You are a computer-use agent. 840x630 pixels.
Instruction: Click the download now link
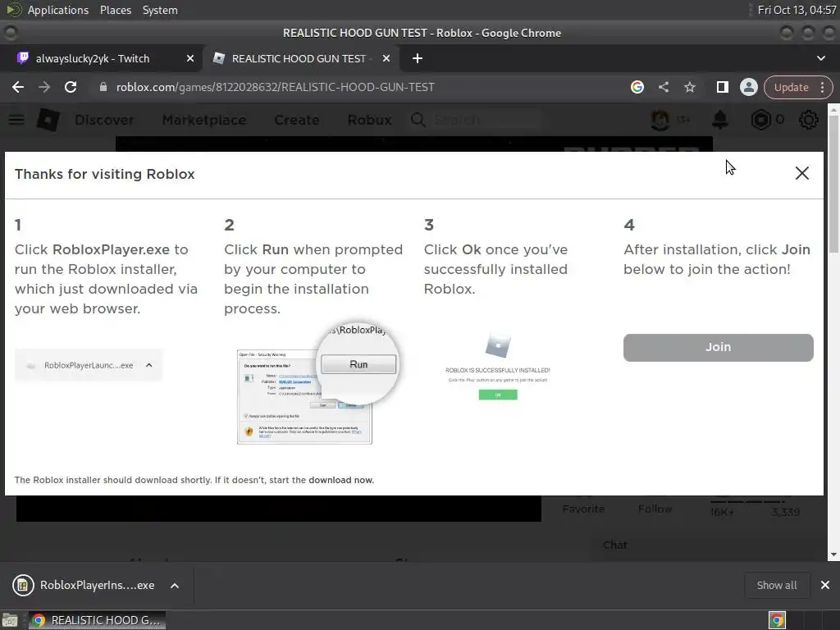click(x=340, y=480)
